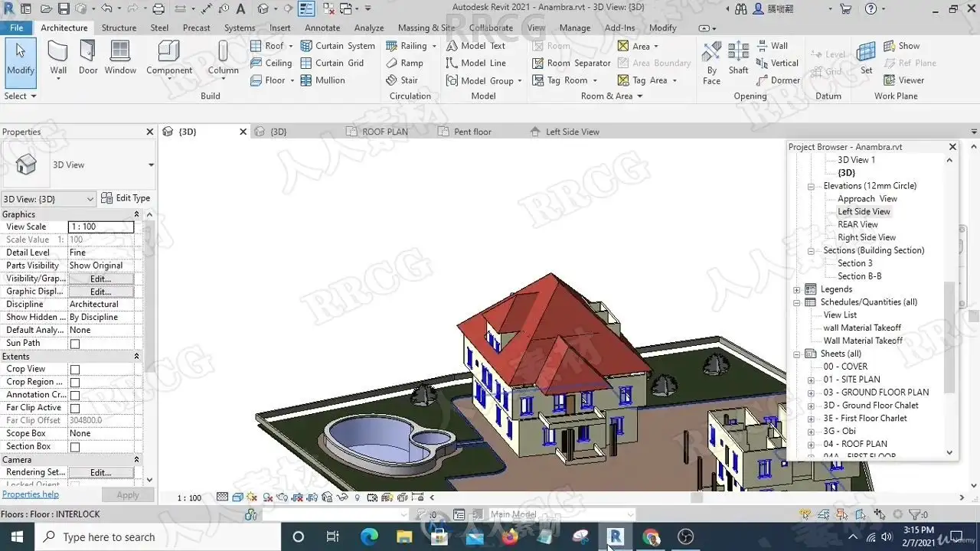The image size is (980, 551).
Task: Collapse the Graphics properties group
Action: pos(137,214)
